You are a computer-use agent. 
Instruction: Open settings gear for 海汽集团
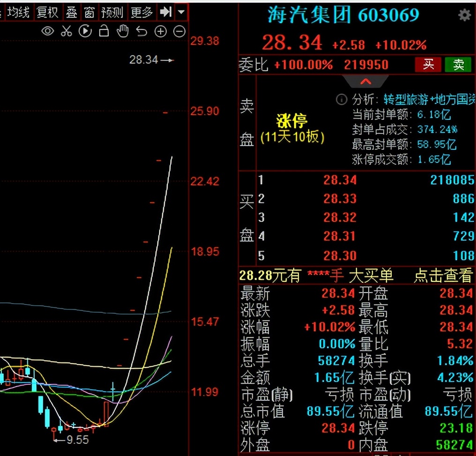[x=464, y=15]
